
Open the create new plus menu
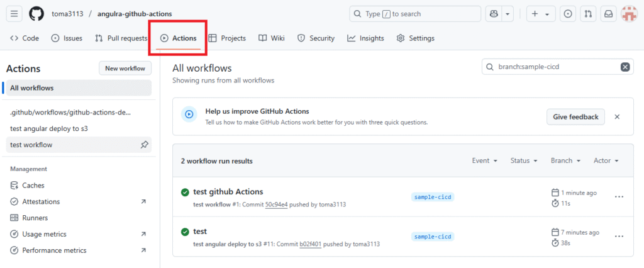[540, 14]
